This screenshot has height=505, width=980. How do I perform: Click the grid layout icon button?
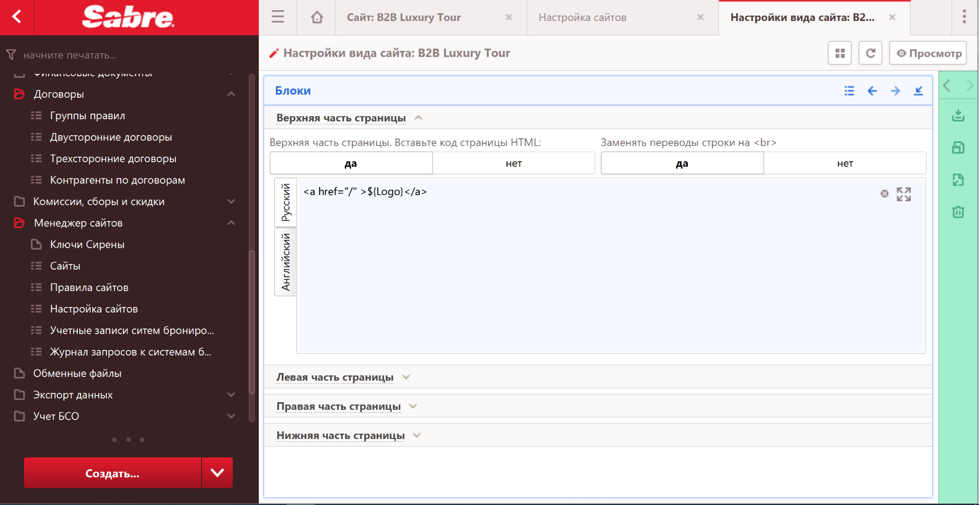coord(839,53)
